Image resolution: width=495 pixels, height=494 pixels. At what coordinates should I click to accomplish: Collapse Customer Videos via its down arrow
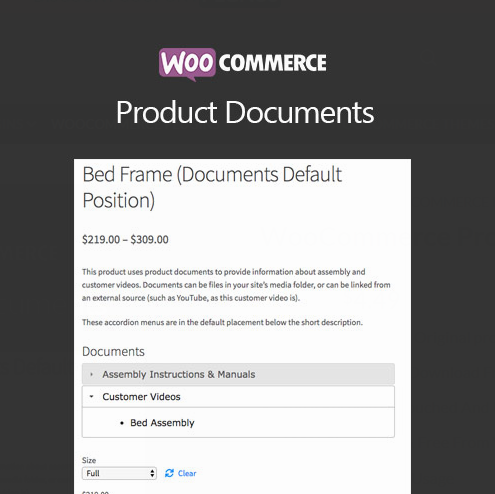(x=92, y=397)
